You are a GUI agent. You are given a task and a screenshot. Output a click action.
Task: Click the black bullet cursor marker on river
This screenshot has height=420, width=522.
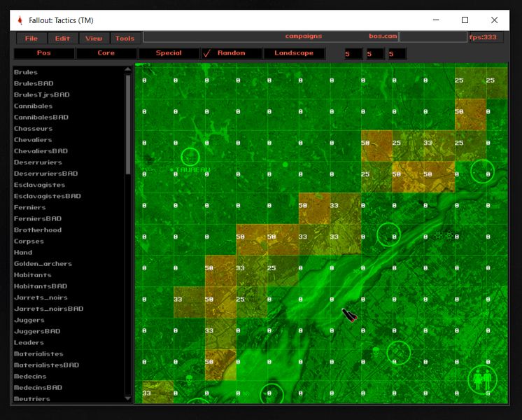[350, 315]
